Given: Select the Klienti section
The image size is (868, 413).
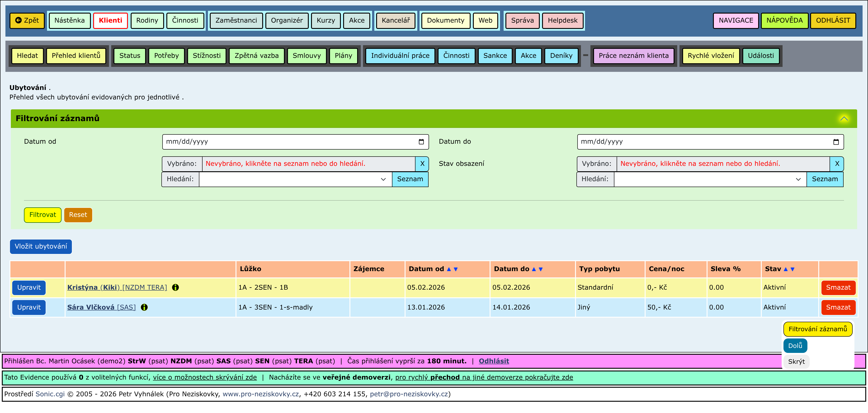Looking at the screenshot, I should pyautogui.click(x=111, y=21).
